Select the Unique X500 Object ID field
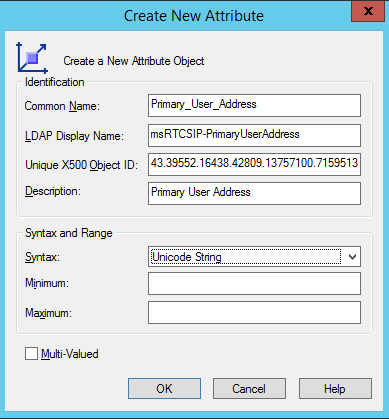This screenshot has height=419, width=389. click(254, 164)
